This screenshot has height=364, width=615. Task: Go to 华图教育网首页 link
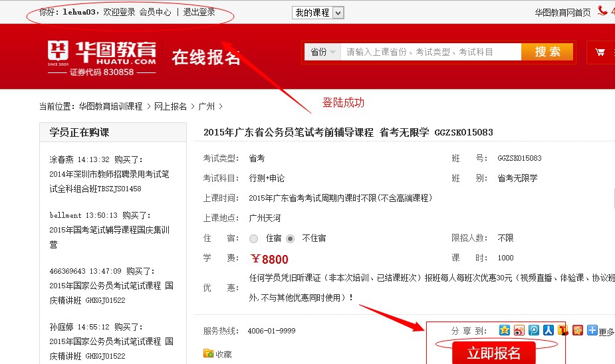tap(562, 13)
